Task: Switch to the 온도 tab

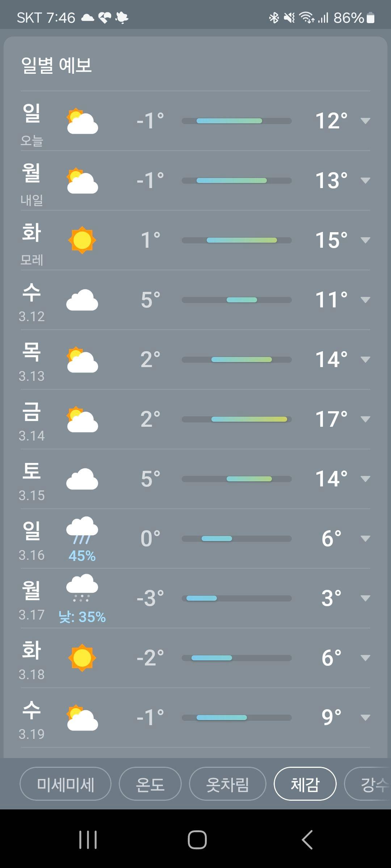Action: 150,784
